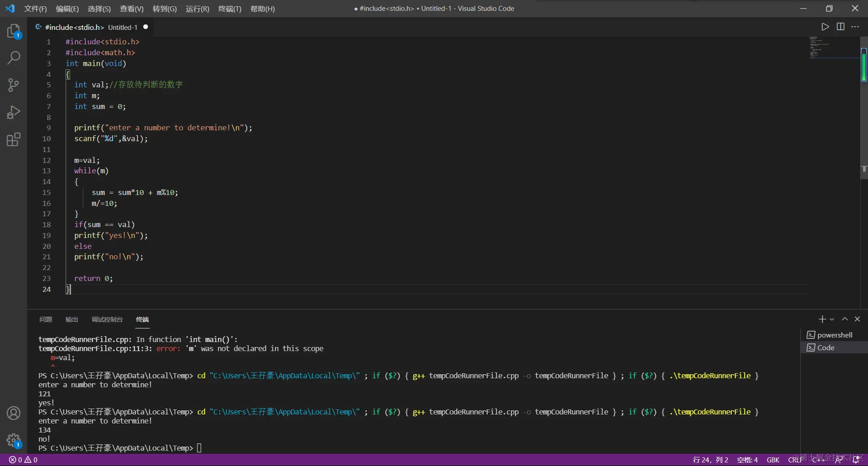The width and height of the screenshot is (868, 466).
Task: Click the VS Code logo icon
Action: (10, 9)
